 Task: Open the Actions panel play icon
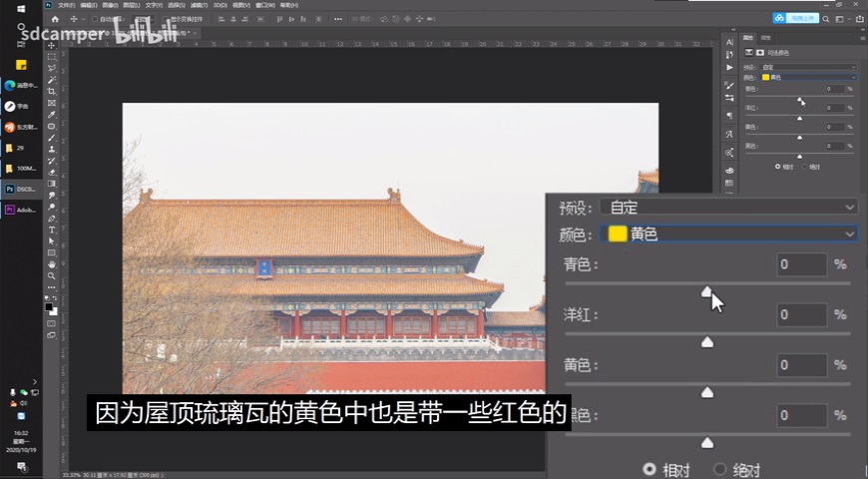coord(729,68)
